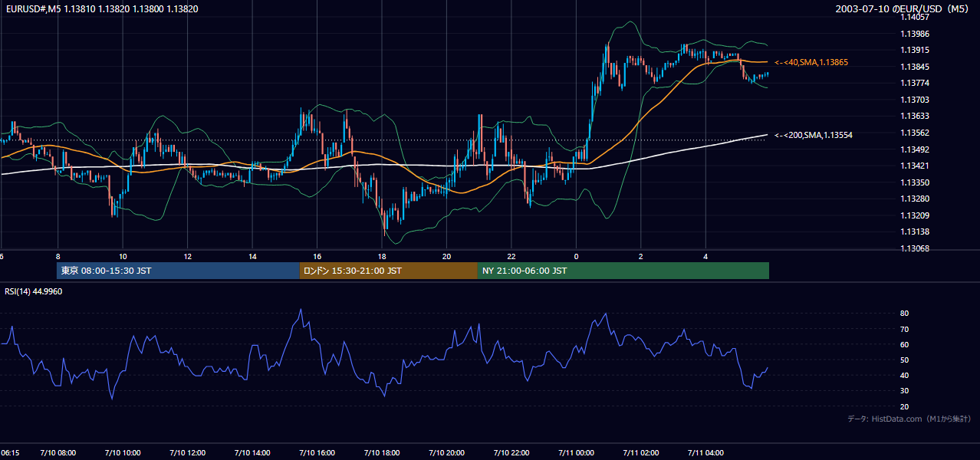Click price level 1.13492 on the axis

(x=916, y=149)
